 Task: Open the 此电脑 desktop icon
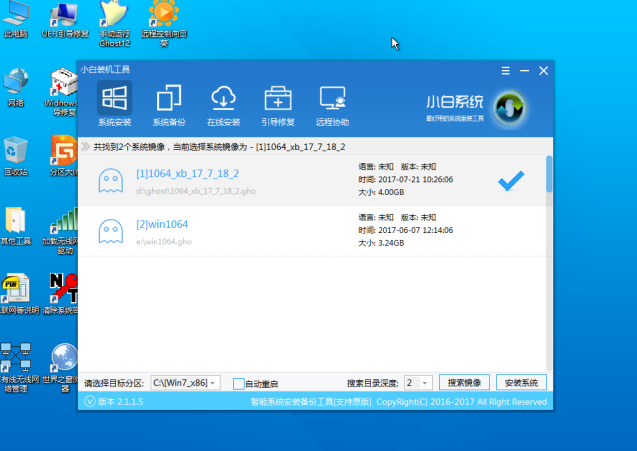[16, 19]
